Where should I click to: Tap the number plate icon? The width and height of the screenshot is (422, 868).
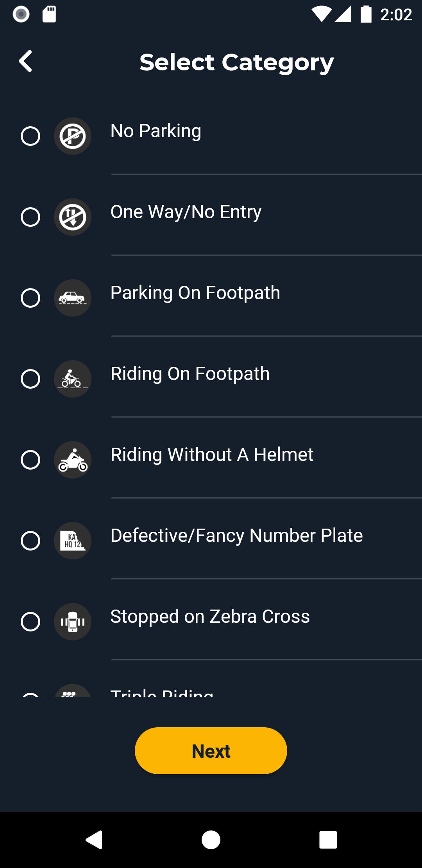[73, 541]
